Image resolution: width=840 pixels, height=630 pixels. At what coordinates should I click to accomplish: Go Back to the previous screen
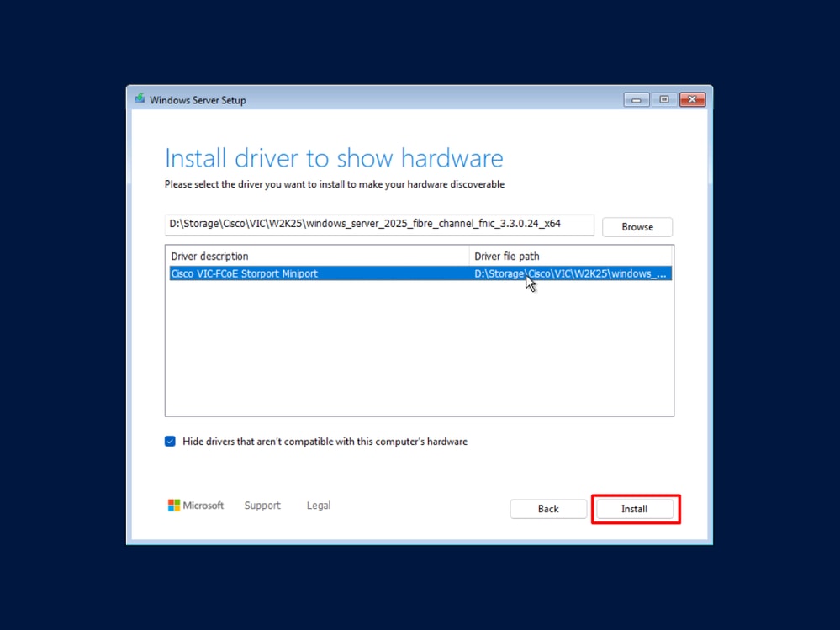click(x=548, y=508)
